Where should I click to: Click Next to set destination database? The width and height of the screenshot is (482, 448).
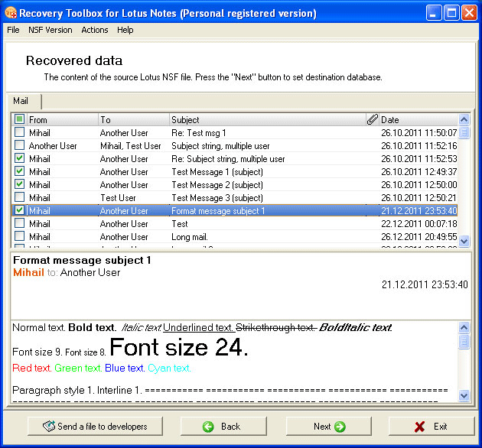(329, 426)
